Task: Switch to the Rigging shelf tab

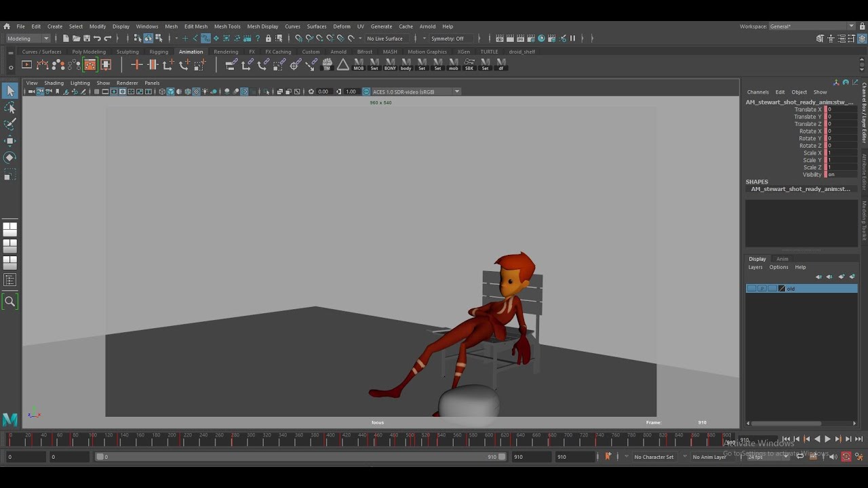Action: click(x=159, y=52)
